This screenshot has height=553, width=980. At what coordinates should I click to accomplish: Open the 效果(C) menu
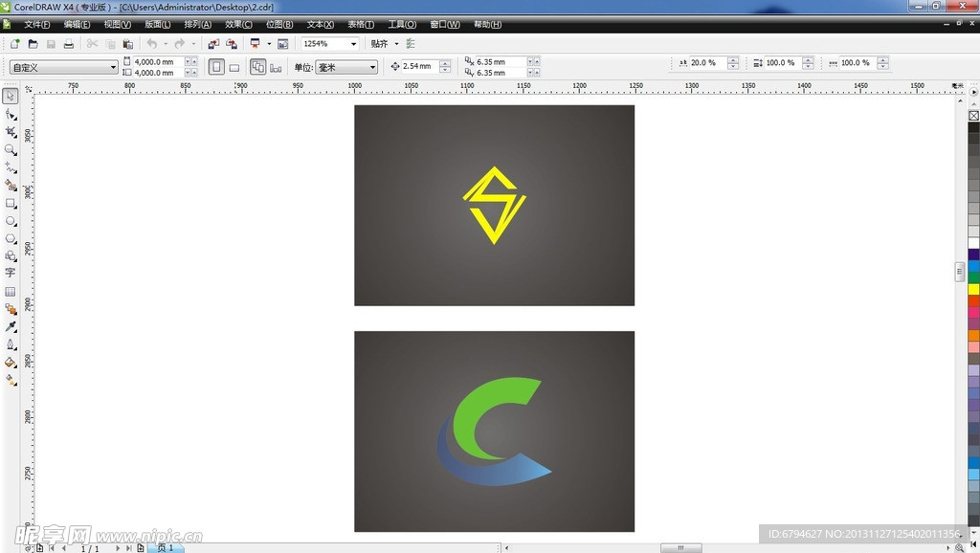click(238, 24)
